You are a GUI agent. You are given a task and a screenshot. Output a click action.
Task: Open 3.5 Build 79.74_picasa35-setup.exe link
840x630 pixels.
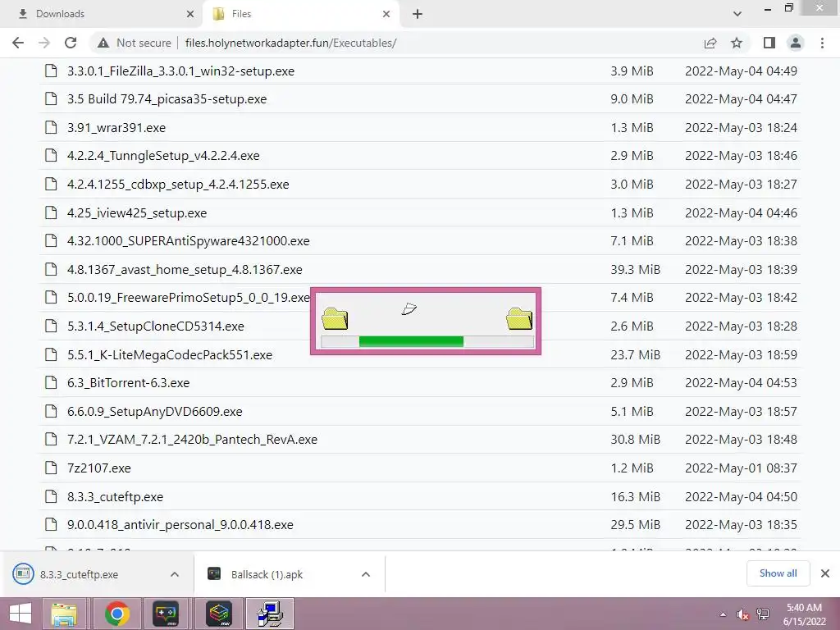[167, 99]
